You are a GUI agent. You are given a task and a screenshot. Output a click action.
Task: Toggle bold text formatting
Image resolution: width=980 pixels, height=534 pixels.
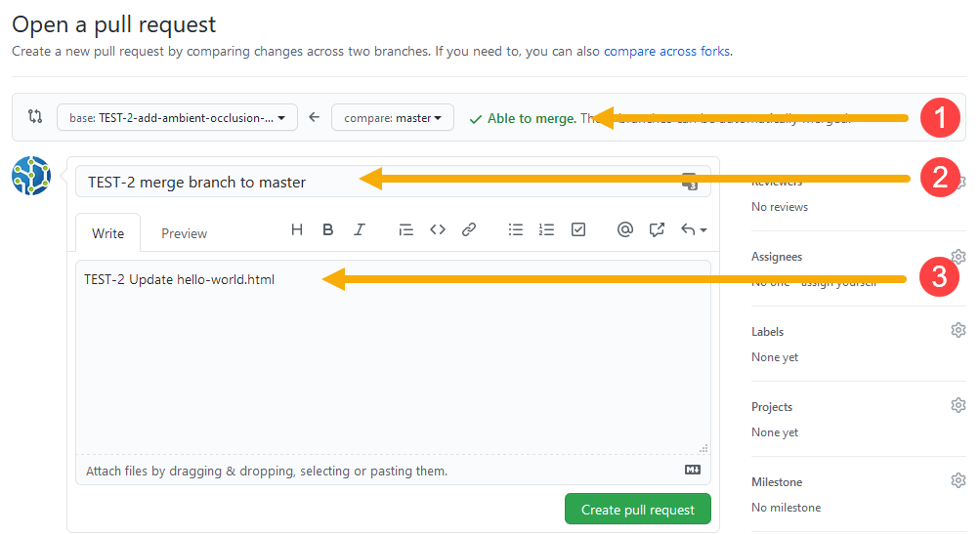coord(328,229)
